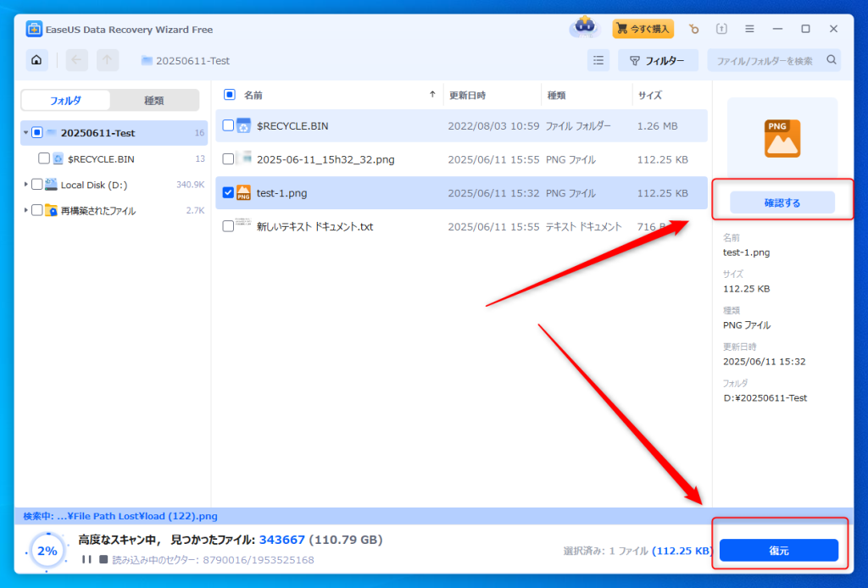
Task: Click the EaseUS app logo icon
Action: tap(34, 30)
